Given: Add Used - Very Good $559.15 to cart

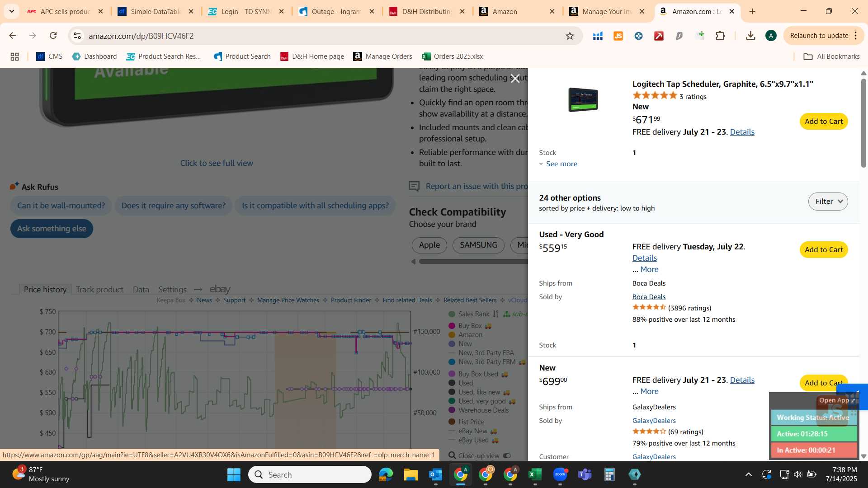Looking at the screenshot, I should tap(824, 250).
